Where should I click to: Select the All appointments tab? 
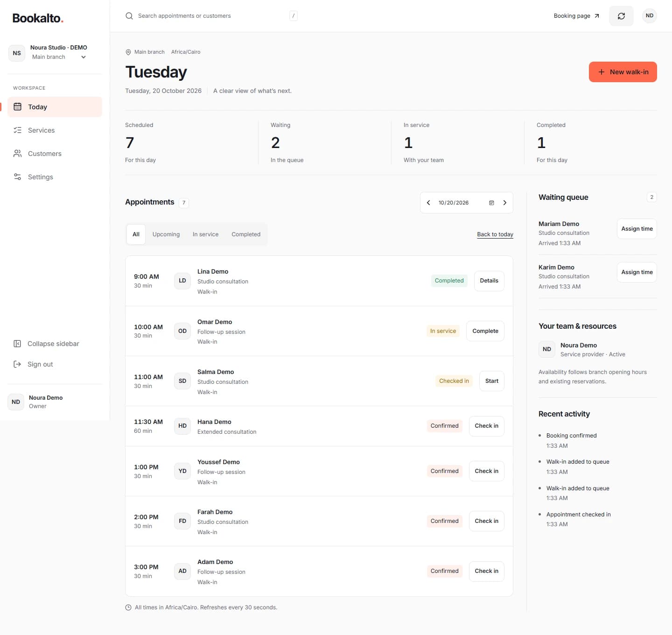(136, 234)
